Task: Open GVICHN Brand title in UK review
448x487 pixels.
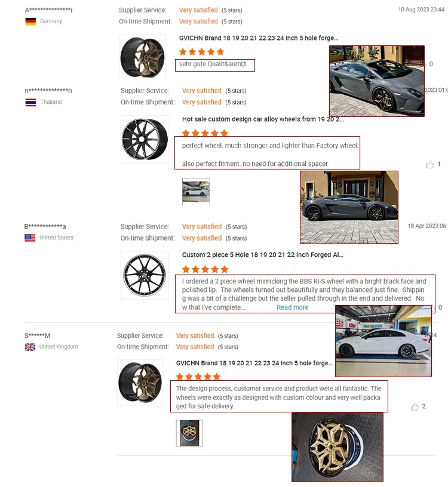Action: [x=254, y=363]
